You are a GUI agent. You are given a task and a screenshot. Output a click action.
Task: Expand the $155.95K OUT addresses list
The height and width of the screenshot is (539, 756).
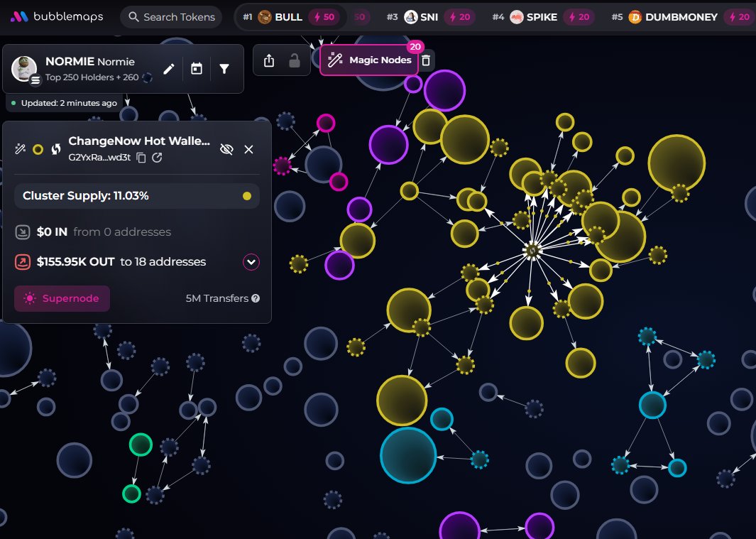coord(251,262)
